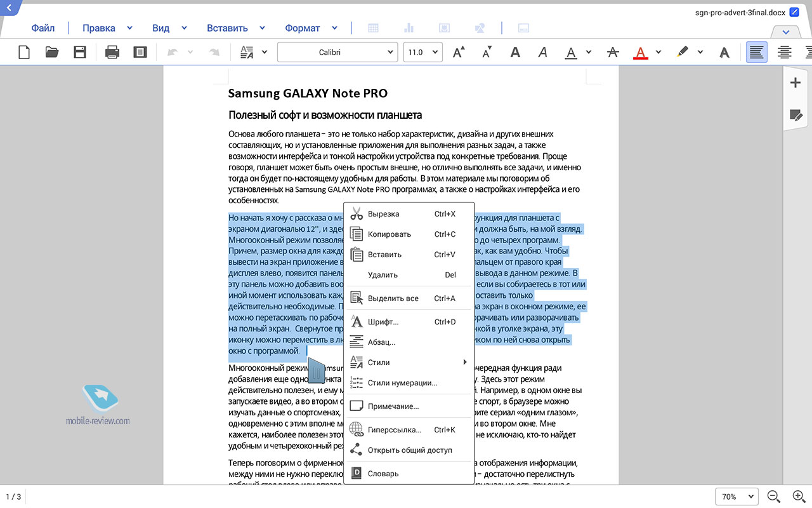The image size is (812, 508).
Task: Expand the highlighter color dropdown arrow
Action: [700, 52]
